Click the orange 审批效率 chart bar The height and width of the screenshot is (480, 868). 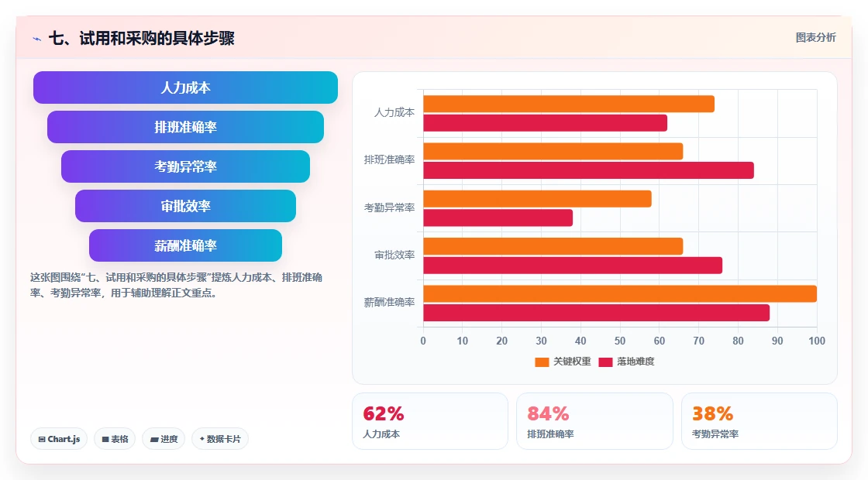(553, 247)
